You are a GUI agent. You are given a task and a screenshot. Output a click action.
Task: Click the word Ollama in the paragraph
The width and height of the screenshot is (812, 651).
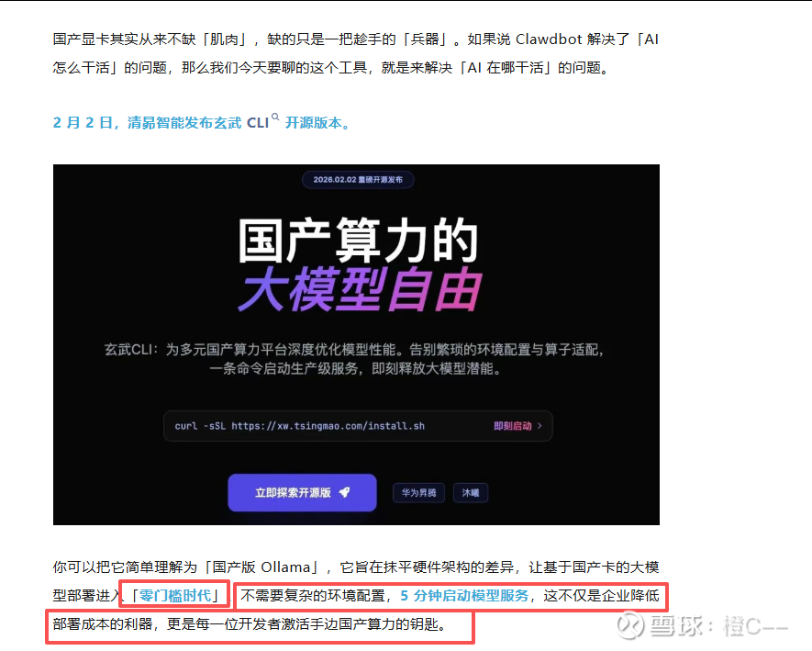[285, 567]
